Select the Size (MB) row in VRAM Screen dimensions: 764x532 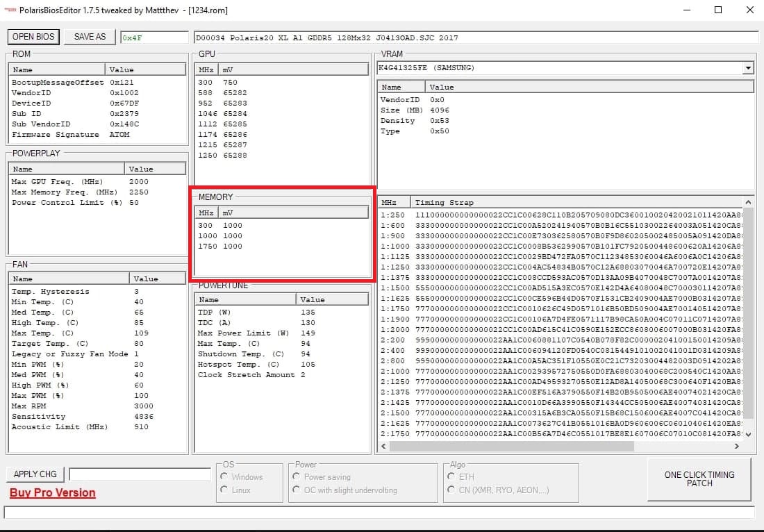[x=565, y=110]
